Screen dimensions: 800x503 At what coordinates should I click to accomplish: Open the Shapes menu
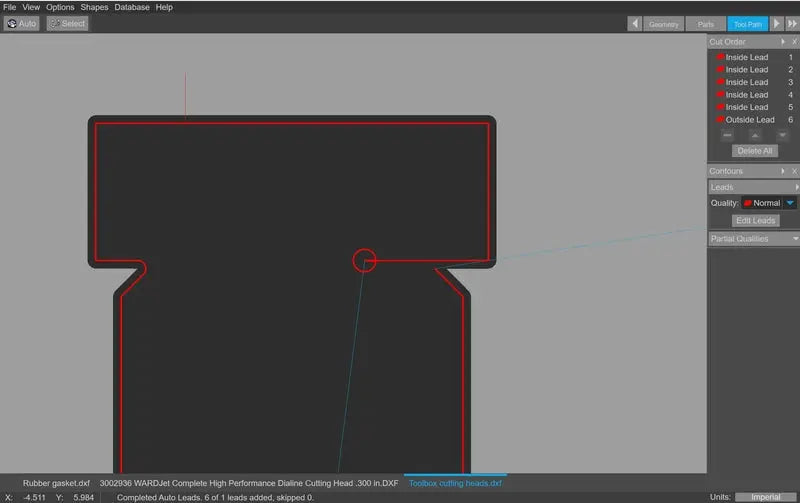click(94, 7)
